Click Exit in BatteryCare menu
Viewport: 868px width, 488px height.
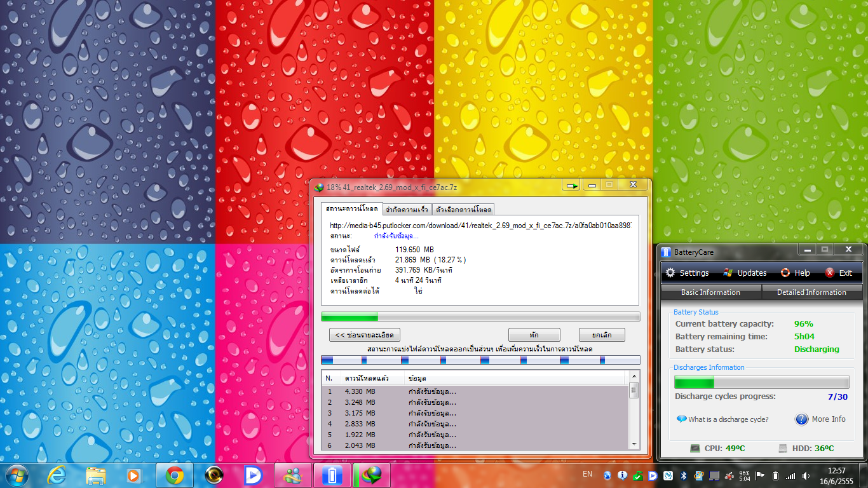tap(838, 273)
